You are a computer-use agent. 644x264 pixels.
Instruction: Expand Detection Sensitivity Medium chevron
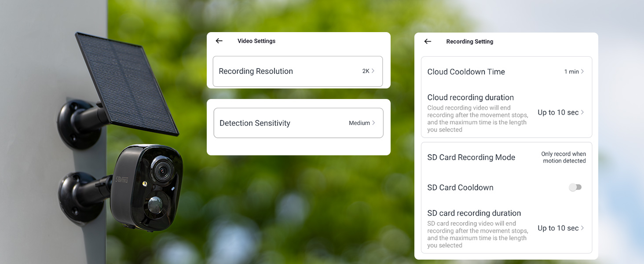tap(373, 123)
